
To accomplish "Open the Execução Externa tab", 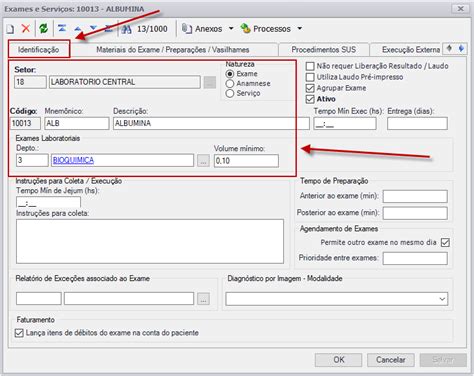I will tap(411, 50).
